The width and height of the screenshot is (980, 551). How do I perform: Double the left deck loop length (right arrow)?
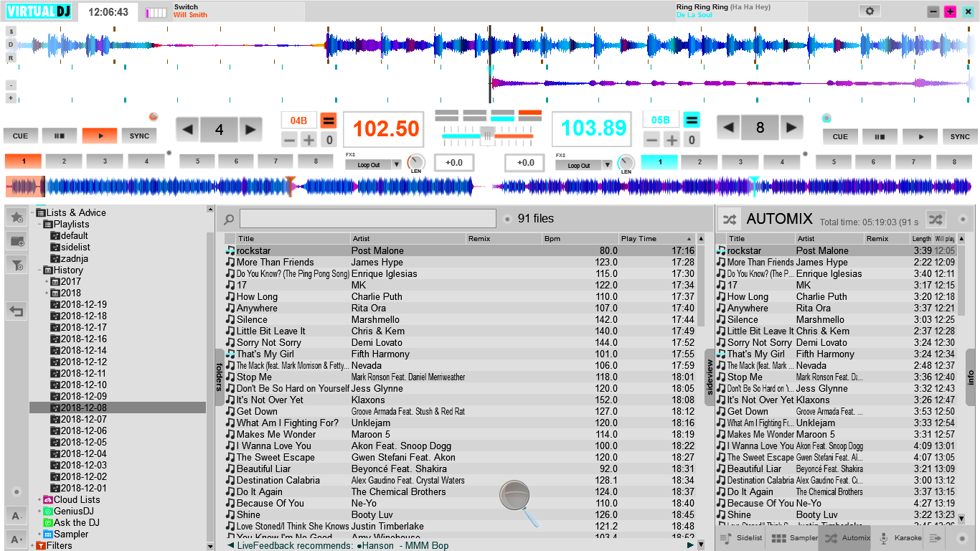point(250,130)
